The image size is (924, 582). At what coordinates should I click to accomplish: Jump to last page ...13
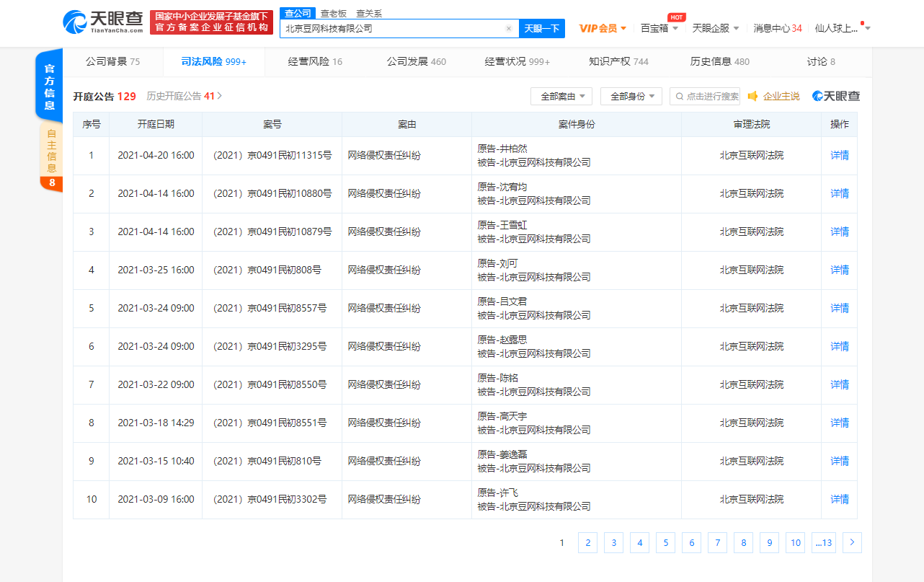coord(824,542)
